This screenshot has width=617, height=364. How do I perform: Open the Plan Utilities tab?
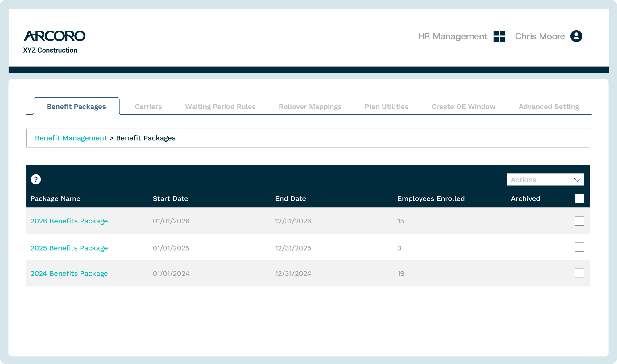pyautogui.click(x=387, y=107)
